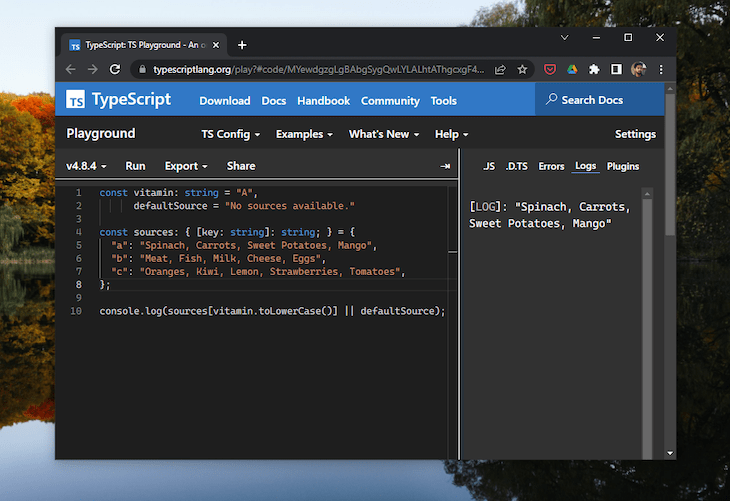Viewport: 730px width, 501px height.
Task: Open the v4.8.4 version dropdown
Action: pyautogui.click(x=86, y=166)
